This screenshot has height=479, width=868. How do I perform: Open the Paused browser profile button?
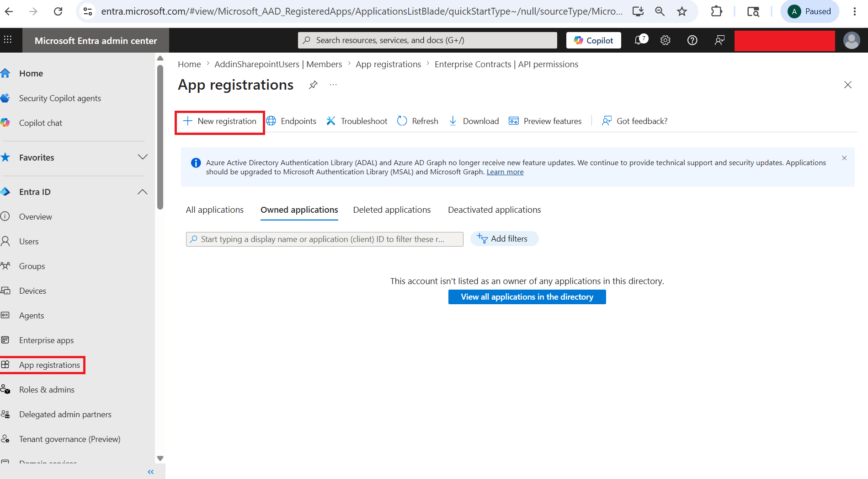click(809, 11)
